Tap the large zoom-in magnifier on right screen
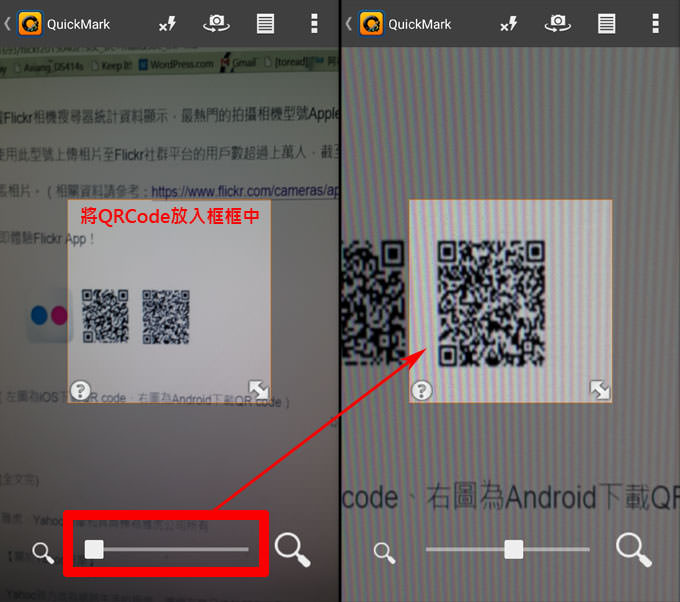The image size is (680, 602). [633, 548]
